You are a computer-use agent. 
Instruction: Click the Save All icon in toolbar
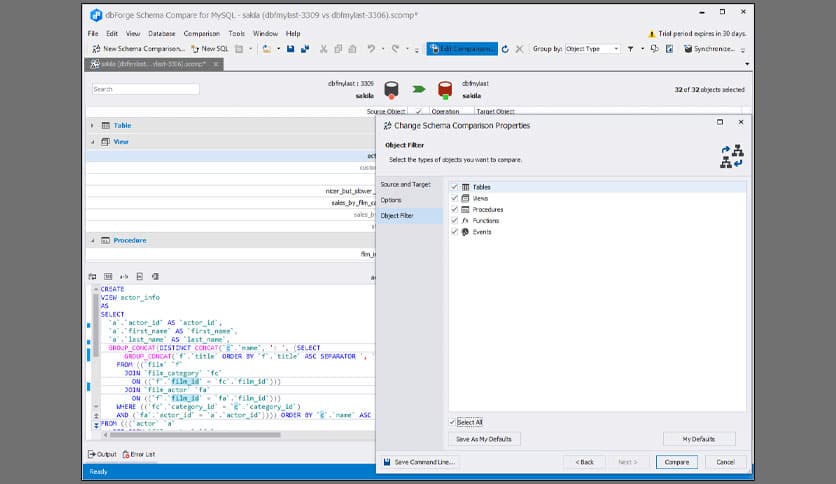coord(305,49)
